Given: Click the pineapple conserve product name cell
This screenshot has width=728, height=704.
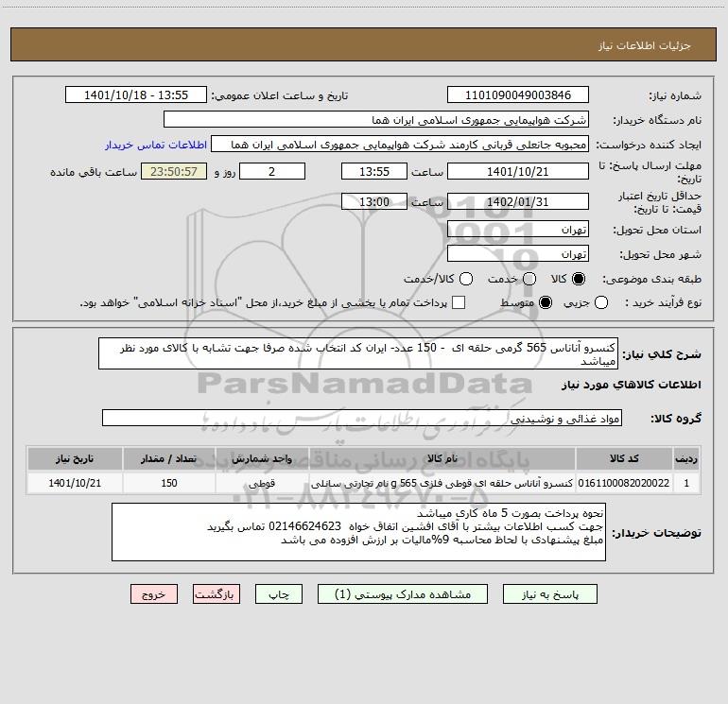Looking at the screenshot, I should click(442, 483).
